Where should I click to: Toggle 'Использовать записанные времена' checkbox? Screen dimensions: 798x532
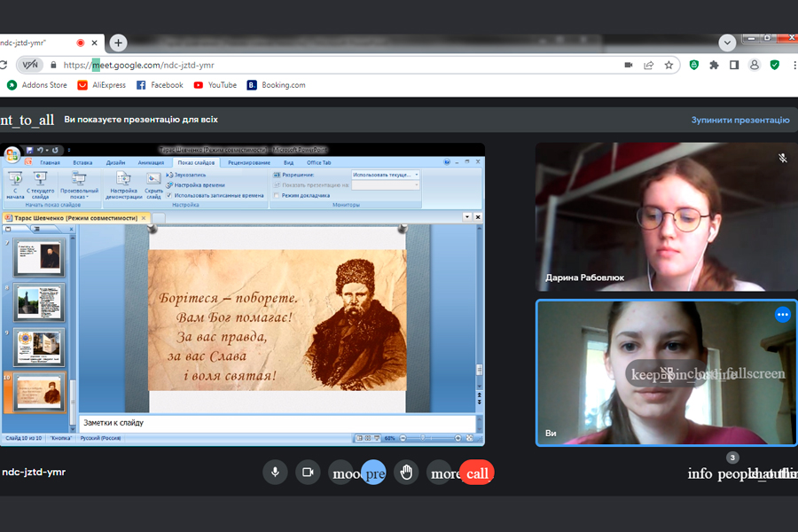pos(169,195)
